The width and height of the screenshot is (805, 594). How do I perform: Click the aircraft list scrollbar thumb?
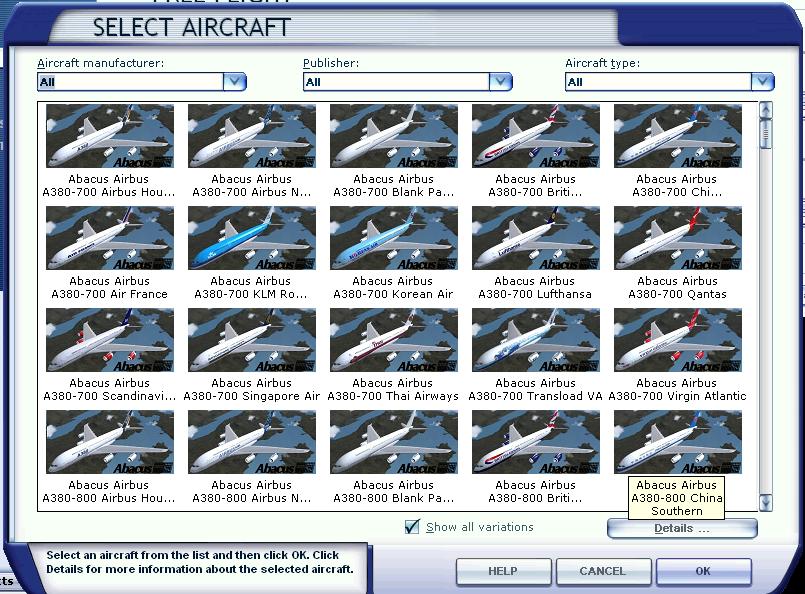765,133
